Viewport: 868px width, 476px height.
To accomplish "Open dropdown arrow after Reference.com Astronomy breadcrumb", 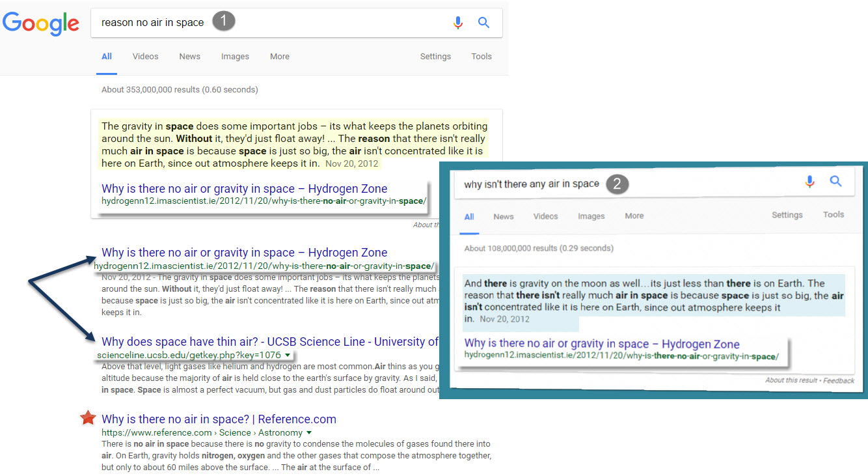I will pyautogui.click(x=309, y=432).
